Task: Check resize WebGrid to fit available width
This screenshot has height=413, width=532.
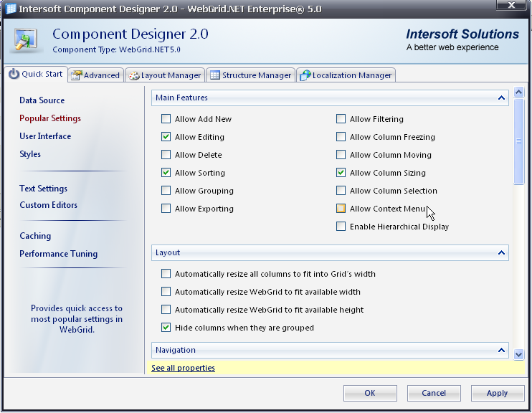Action: pos(166,292)
